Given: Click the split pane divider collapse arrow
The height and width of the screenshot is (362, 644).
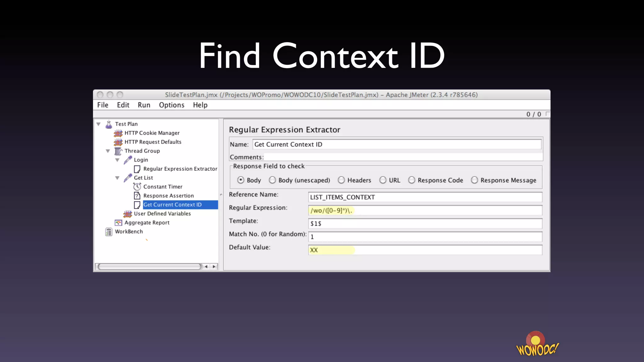Looking at the screenshot, I should coord(221,195).
